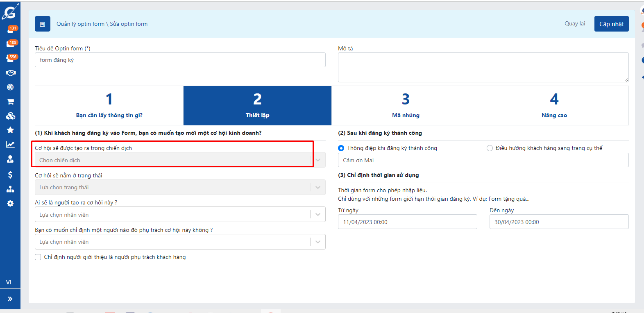
Task: Click the dollar sign sidebar icon
Action: 11,175
